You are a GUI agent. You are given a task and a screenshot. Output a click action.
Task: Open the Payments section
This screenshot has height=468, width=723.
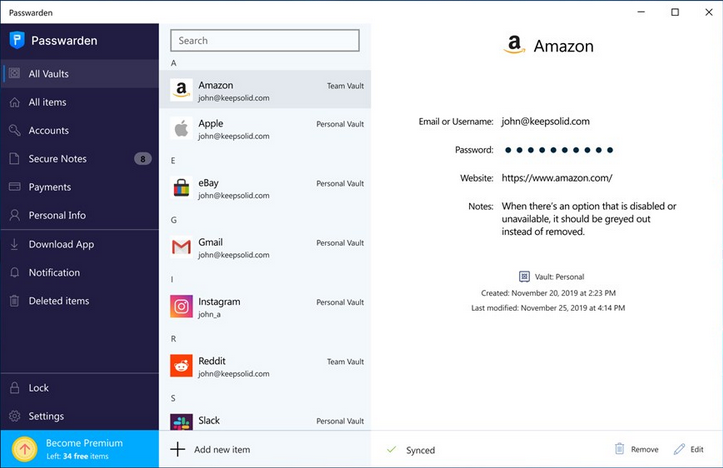[80, 187]
